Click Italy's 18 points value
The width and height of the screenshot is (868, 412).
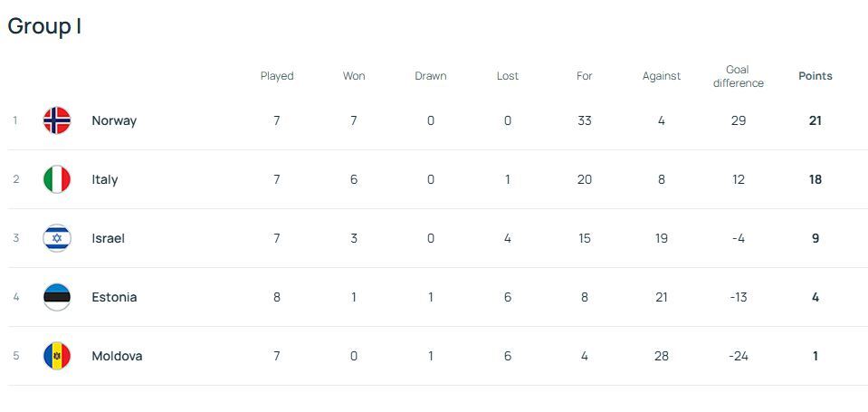click(x=816, y=179)
